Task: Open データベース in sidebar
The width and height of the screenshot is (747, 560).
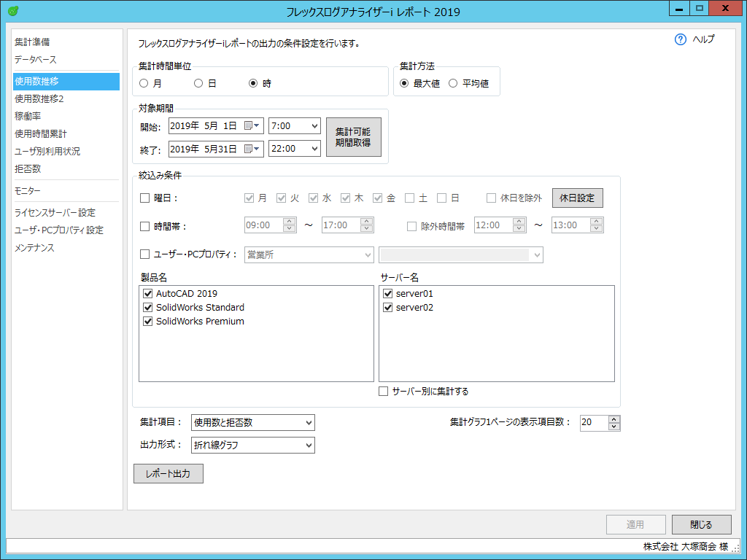Action: click(x=36, y=60)
